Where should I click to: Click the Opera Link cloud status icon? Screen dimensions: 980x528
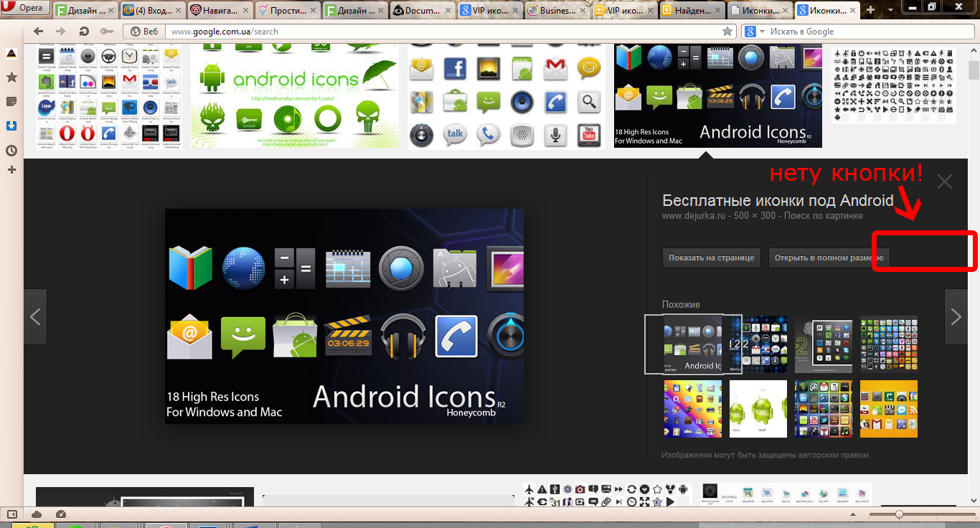pyautogui.click(x=36, y=514)
